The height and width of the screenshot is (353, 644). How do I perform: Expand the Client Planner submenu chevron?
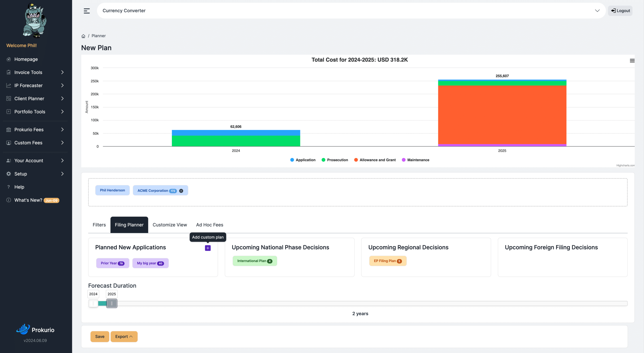tap(62, 98)
